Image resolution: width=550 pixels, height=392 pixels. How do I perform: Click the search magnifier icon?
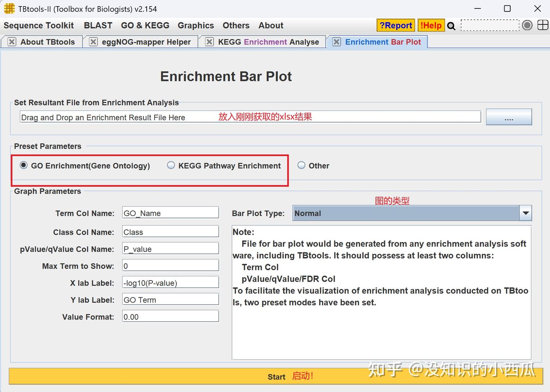coord(451,26)
